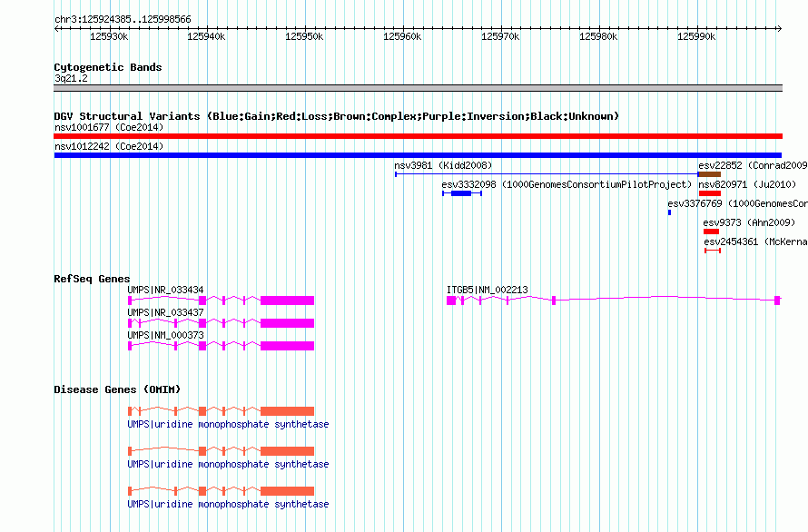The width and height of the screenshot is (808, 532).
Task: Open the esv22852 (Conrad2009) label
Action: coord(753,165)
